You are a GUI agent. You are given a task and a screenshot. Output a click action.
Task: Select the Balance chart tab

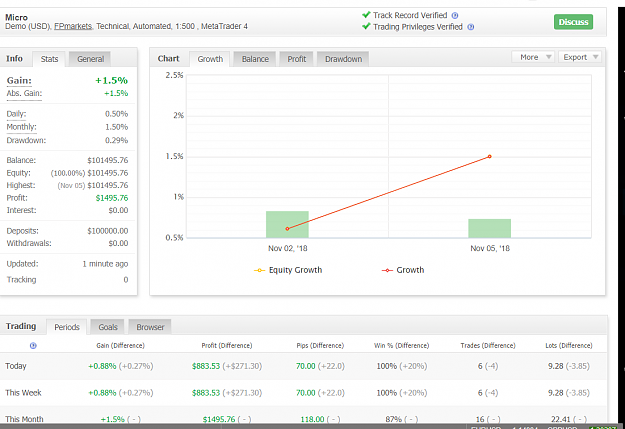click(x=255, y=59)
